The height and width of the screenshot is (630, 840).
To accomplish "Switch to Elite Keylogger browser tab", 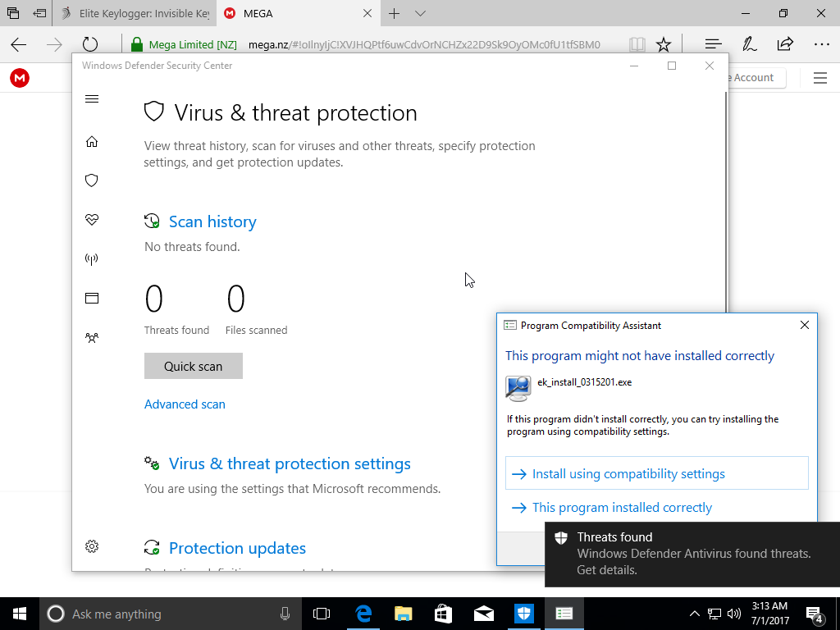I will point(135,13).
